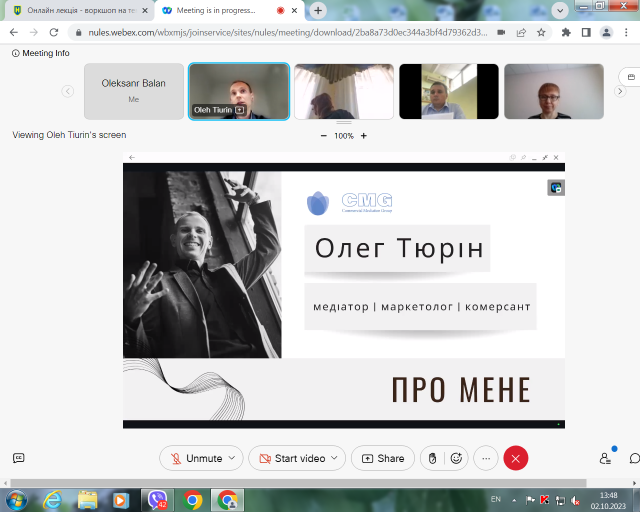
Task: Bookmark this page with the star
Action: click(x=541, y=32)
